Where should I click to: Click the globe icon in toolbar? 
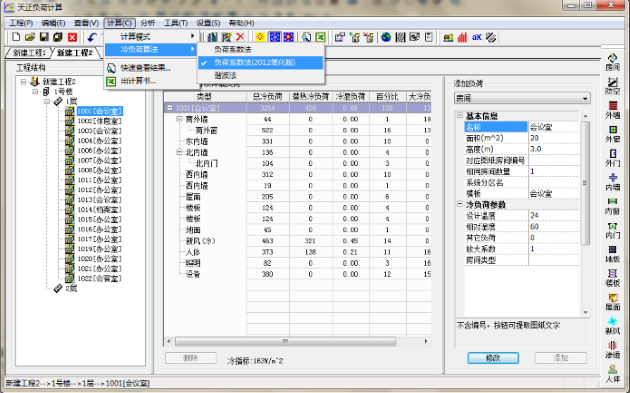[386, 37]
